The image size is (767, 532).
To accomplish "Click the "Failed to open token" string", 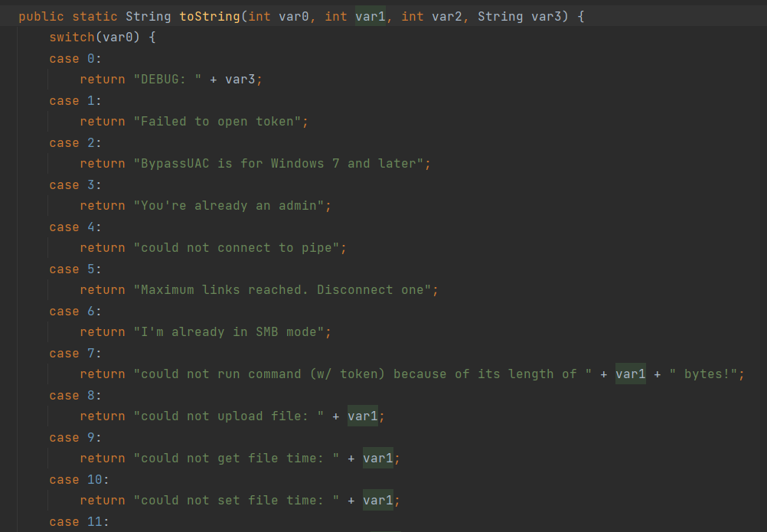I will (x=220, y=121).
